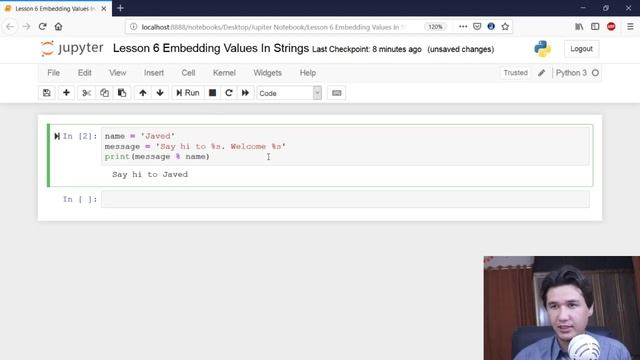The height and width of the screenshot is (360, 640).
Task: Select the Lesson 6 Embedding Values tab
Action: (56, 9)
